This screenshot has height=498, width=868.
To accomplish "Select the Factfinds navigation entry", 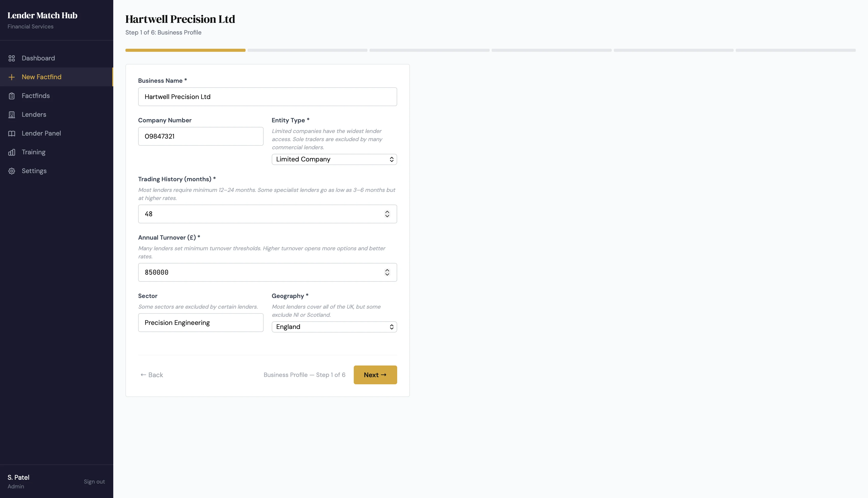I will tap(36, 96).
